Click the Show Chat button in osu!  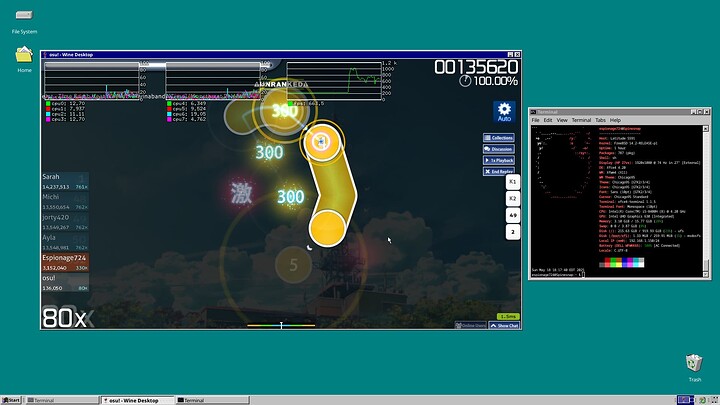point(504,326)
